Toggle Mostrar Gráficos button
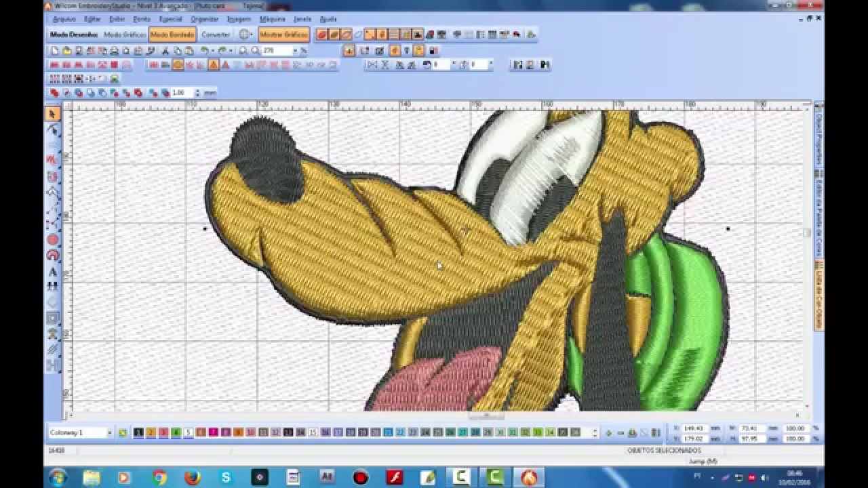The width and height of the screenshot is (868, 488). [284, 34]
